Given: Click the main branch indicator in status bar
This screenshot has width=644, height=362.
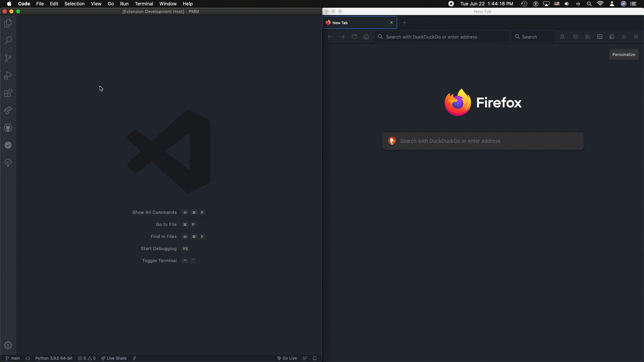Looking at the screenshot, I should click(x=13, y=358).
